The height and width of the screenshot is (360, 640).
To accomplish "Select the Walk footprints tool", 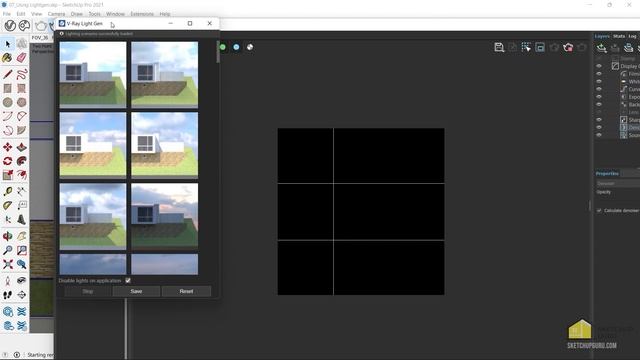I will tap(7, 295).
